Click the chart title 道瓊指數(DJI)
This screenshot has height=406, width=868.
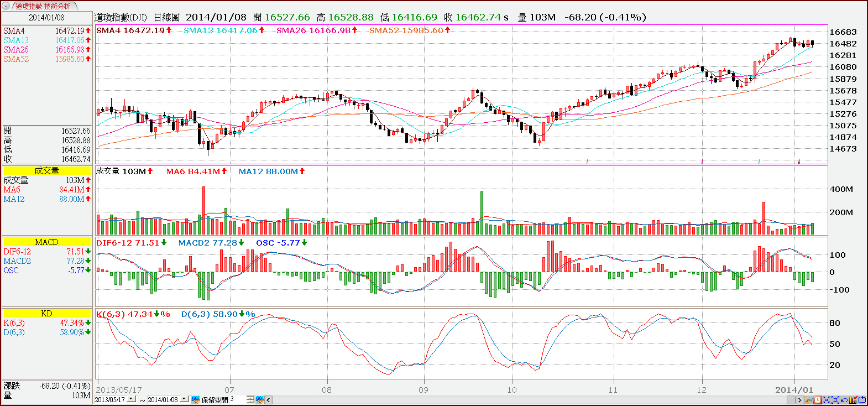tap(121, 17)
